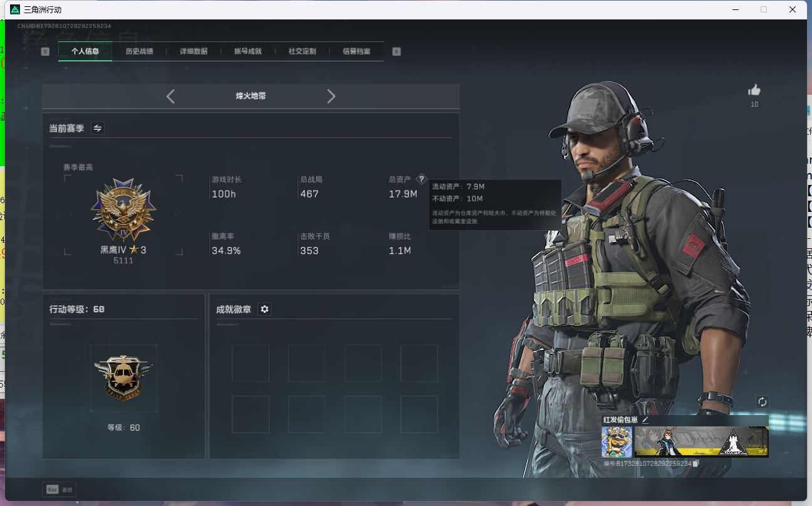The width and height of the screenshot is (812, 506).
Task: Copy the player ID number
Action: point(696,463)
